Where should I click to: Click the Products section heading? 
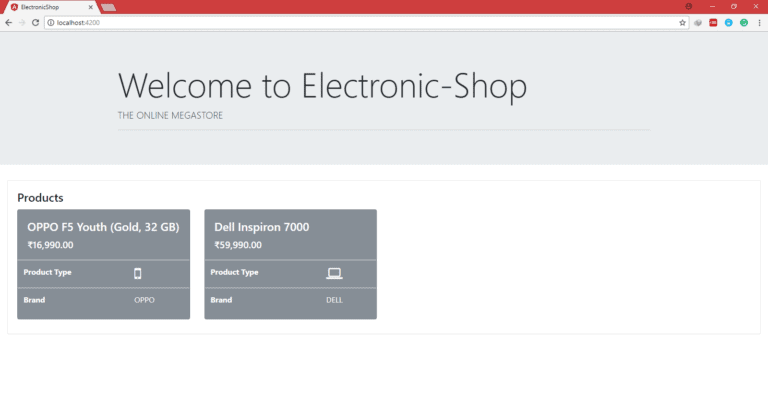coord(40,197)
